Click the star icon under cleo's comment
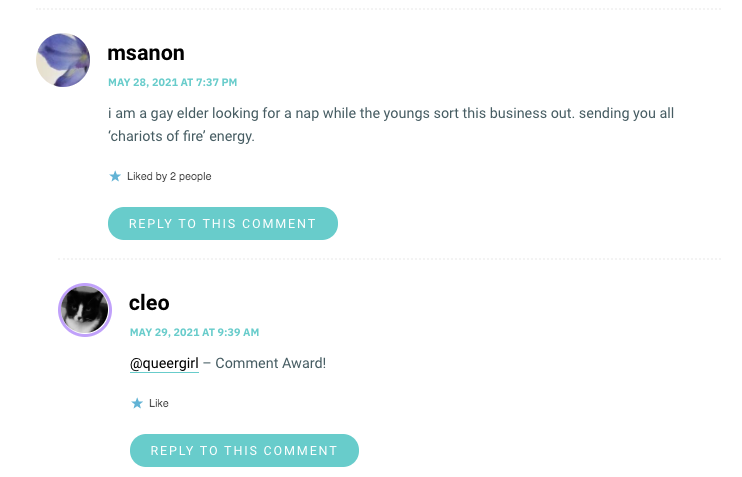Viewport: 742px width, 477px height. [x=137, y=403]
